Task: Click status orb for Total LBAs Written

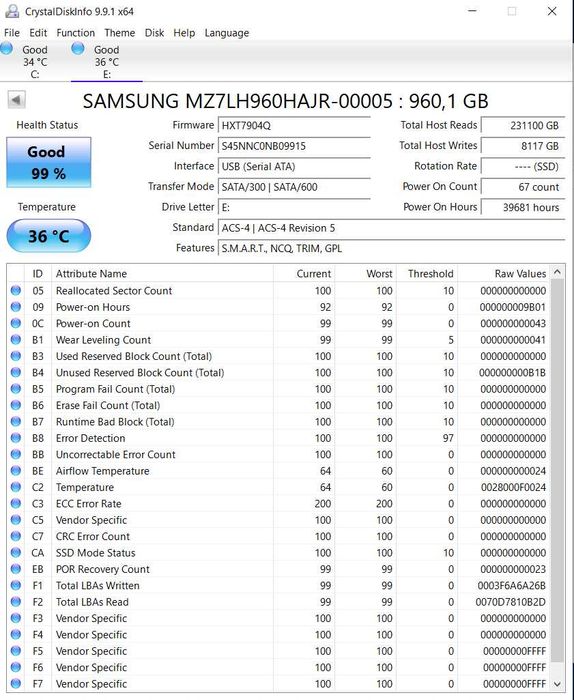Action: pos(16,585)
